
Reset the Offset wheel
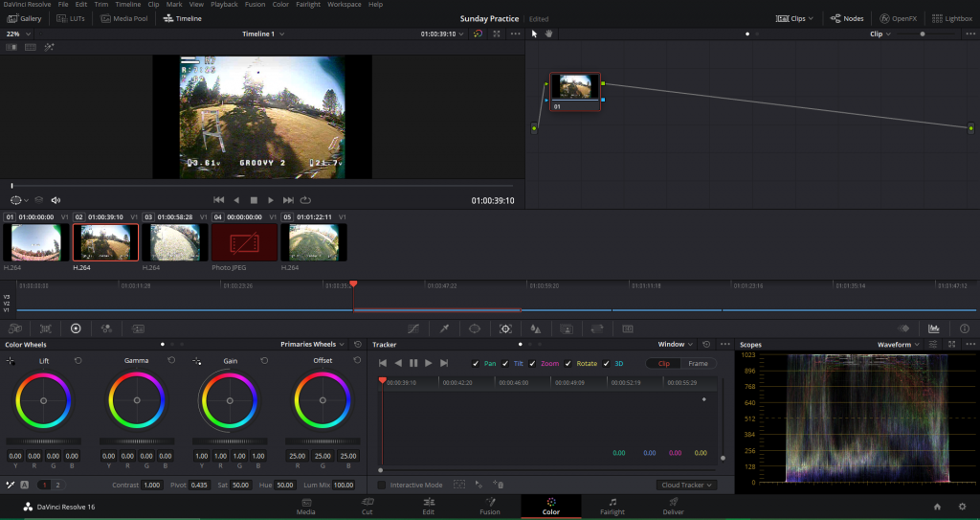357,360
